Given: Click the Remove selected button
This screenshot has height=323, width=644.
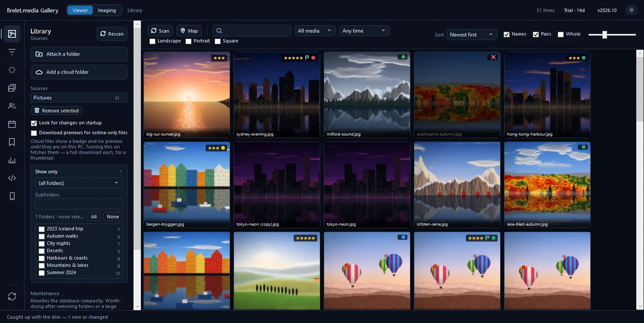Looking at the screenshot, I should point(56,111).
